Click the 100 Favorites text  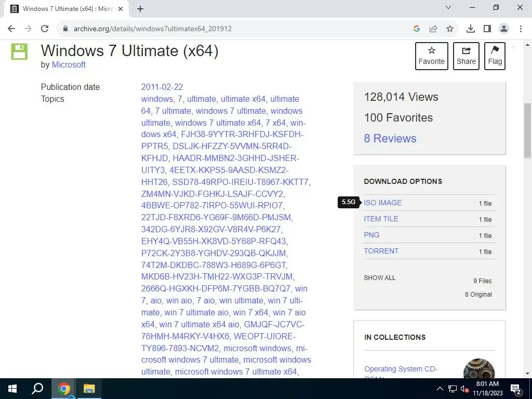398,118
